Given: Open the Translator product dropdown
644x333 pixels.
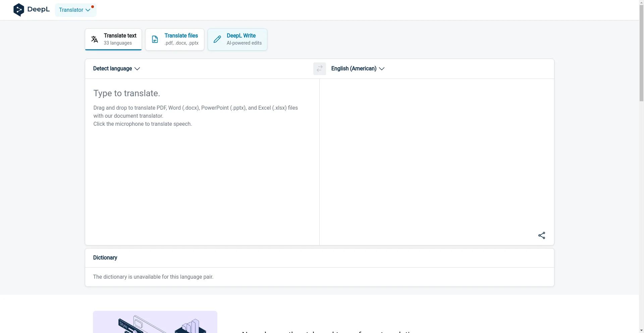Looking at the screenshot, I should click(75, 10).
